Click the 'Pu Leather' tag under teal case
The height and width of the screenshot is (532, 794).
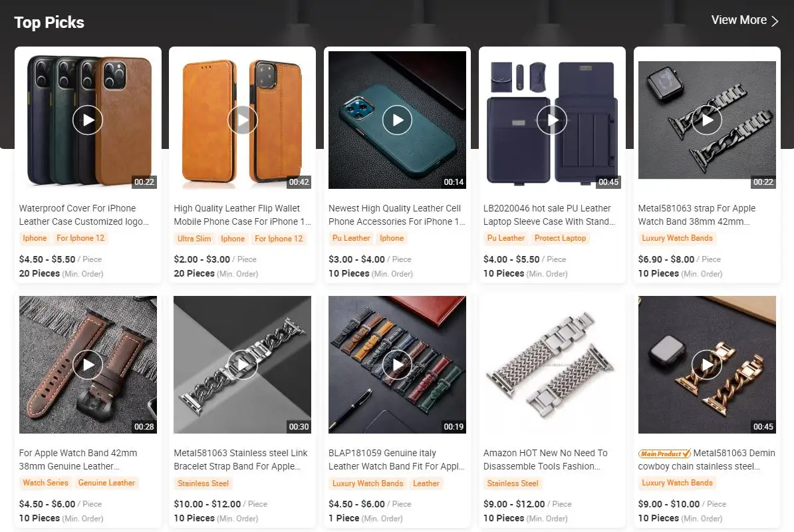pos(351,238)
